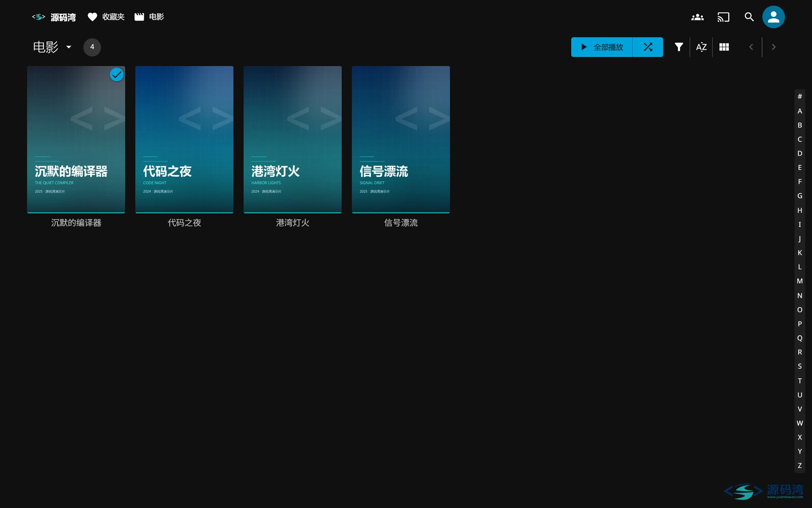Click the 源码湾 home logo

click(x=54, y=17)
